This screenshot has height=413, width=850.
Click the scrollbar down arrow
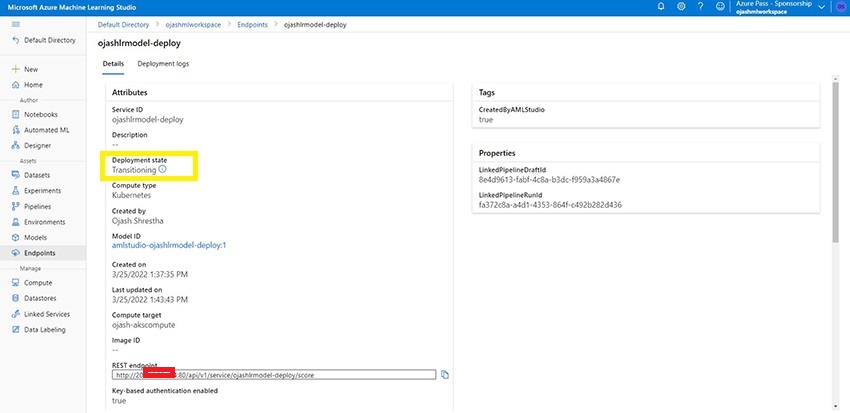click(835, 406)
